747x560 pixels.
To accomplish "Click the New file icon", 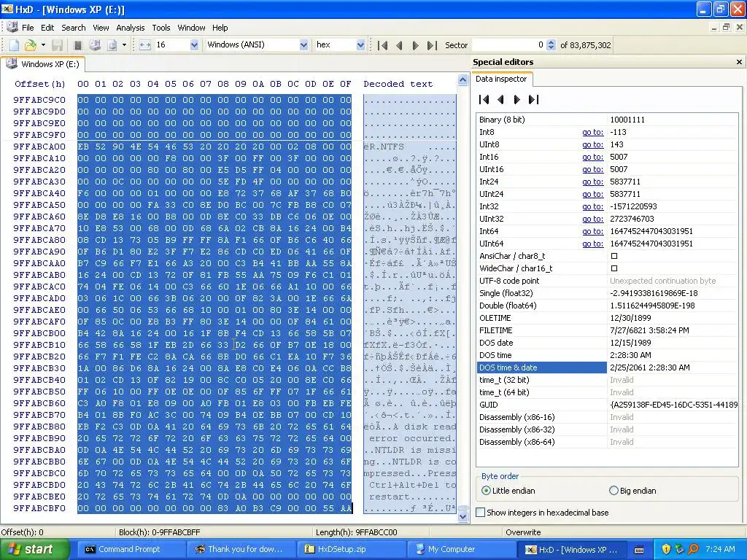I will click(x=15, y=45).
